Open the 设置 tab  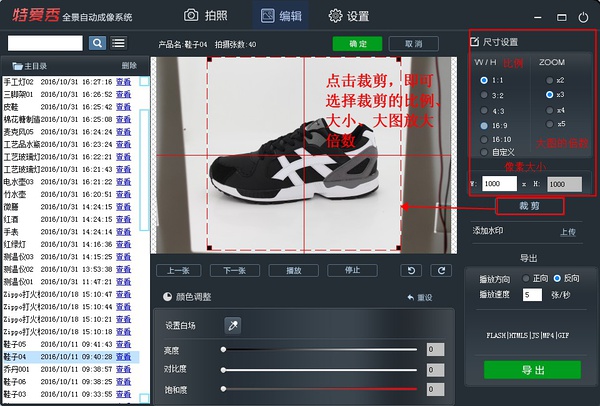click(349, 16)
